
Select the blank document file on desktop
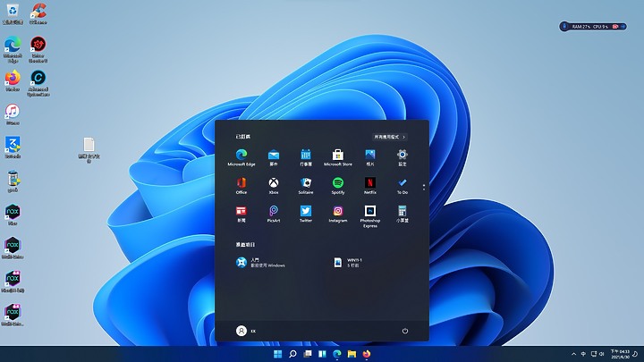(x=89, y=150)
